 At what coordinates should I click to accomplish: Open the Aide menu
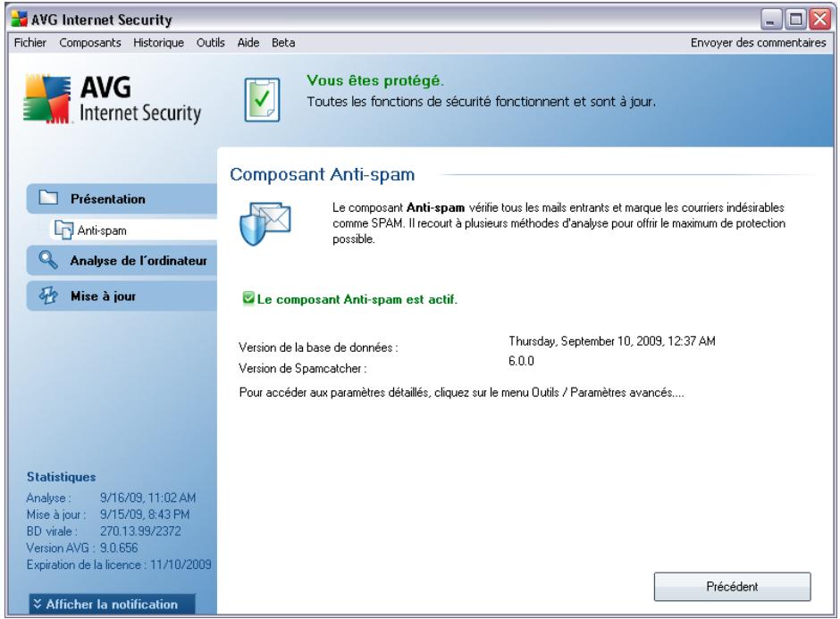point(248,43)
